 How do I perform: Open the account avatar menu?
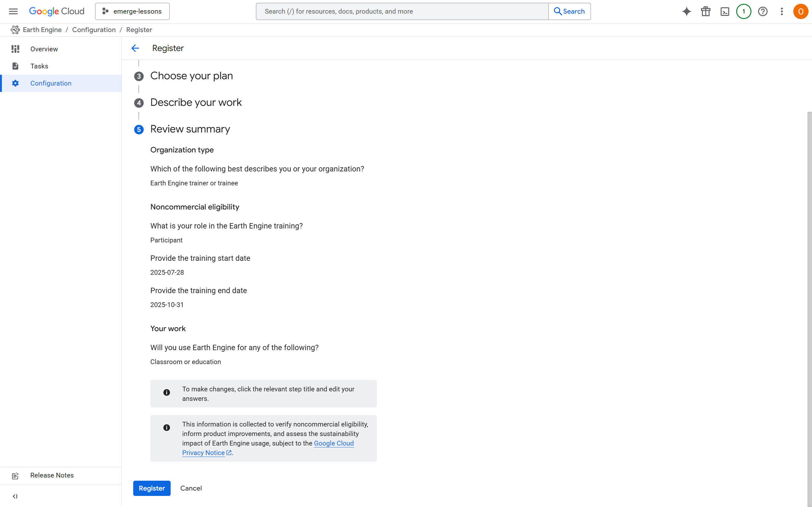point(801,11)
